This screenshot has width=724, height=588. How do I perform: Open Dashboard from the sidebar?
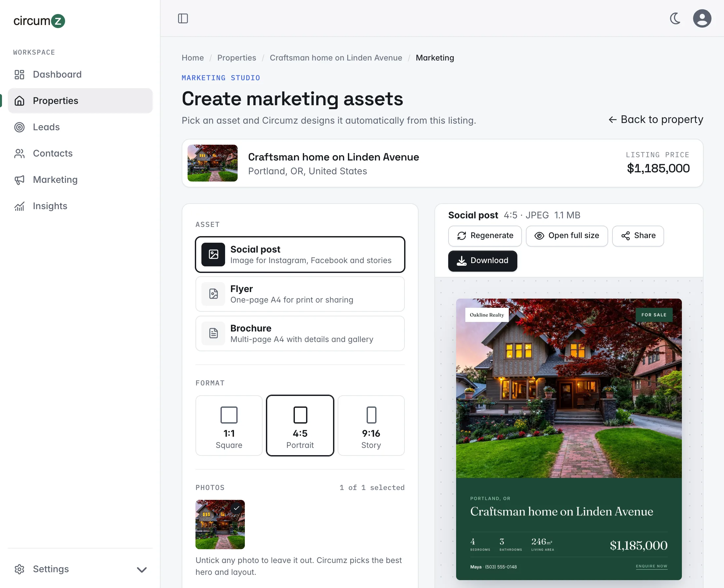pyautogui.click(x=80, y=75)
